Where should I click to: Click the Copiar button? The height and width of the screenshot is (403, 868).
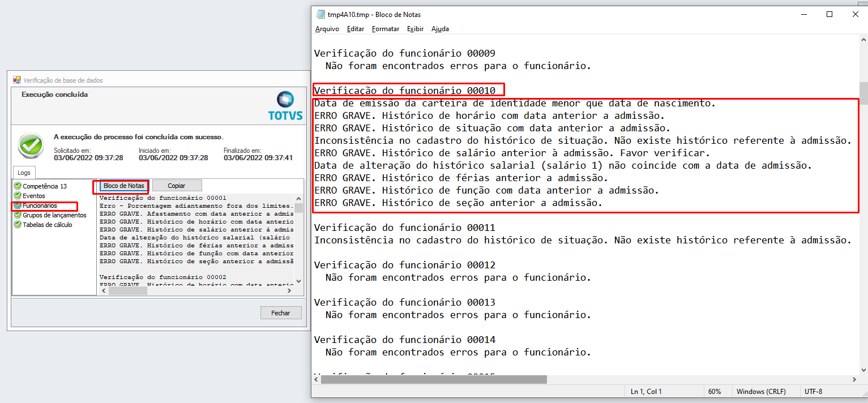click(x=177, y=186)
